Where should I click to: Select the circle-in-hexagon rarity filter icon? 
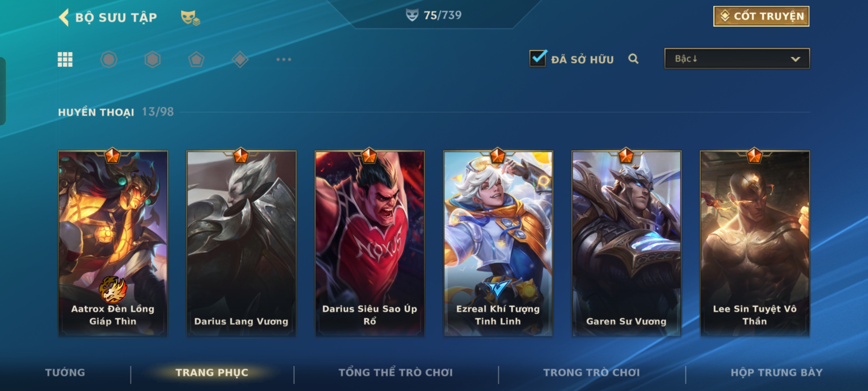point(109,59)
